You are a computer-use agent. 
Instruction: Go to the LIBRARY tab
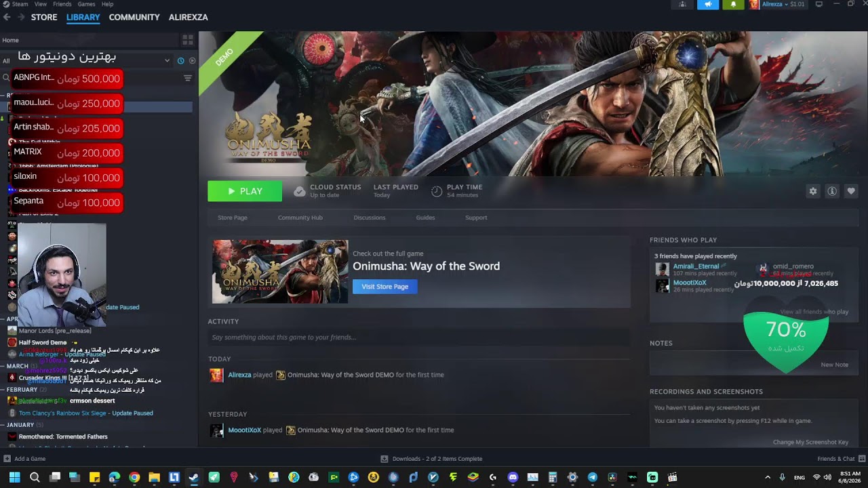pos(83,17)
